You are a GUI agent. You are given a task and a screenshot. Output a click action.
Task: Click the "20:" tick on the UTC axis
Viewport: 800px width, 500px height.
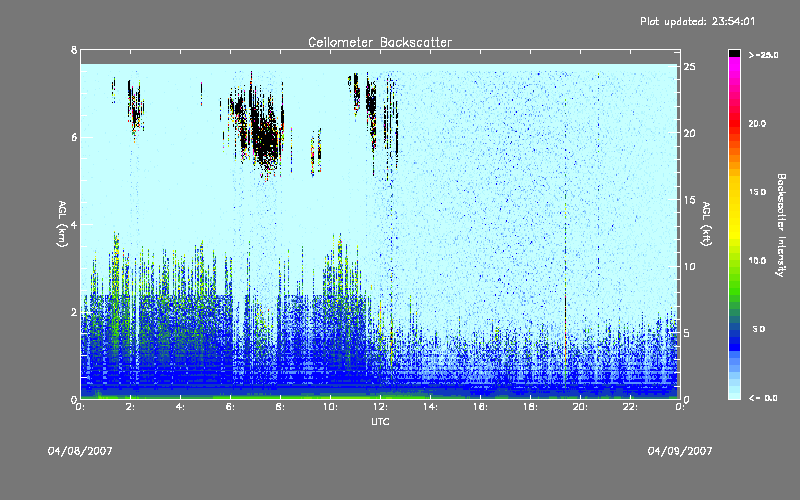(581, 407)
